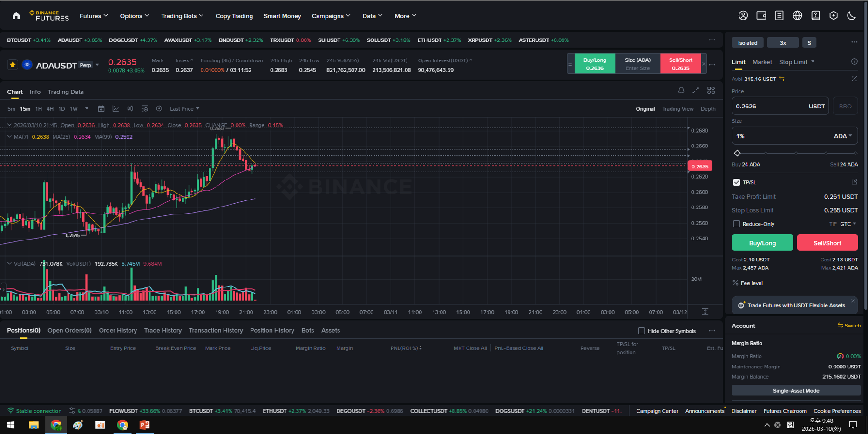Toggle dark mode moon icon

(x=851, y=15)
